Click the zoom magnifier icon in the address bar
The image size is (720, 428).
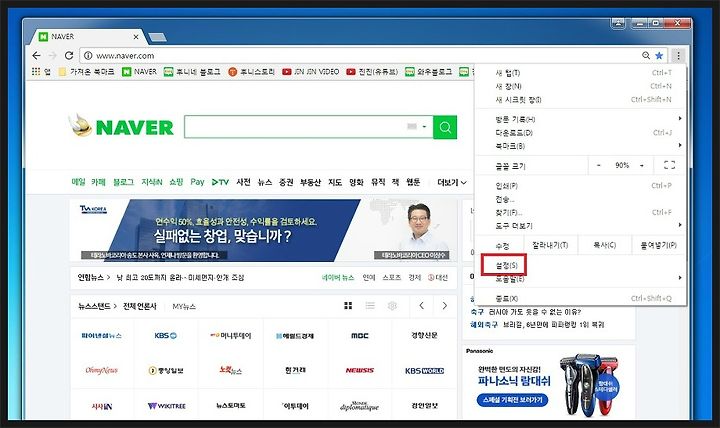[646, 56]
